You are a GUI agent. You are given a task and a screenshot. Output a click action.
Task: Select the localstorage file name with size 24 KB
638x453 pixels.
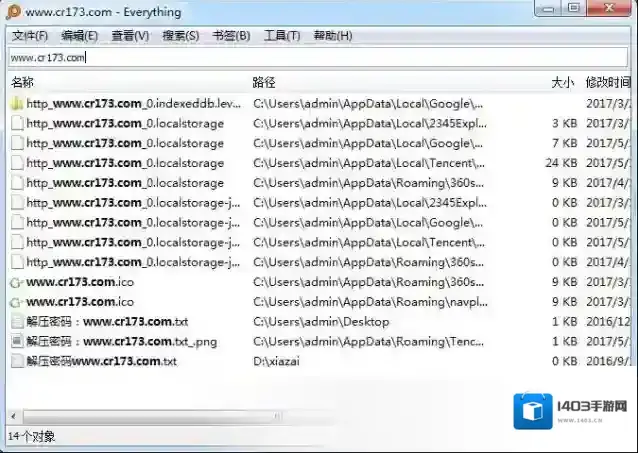pos(125,163)
